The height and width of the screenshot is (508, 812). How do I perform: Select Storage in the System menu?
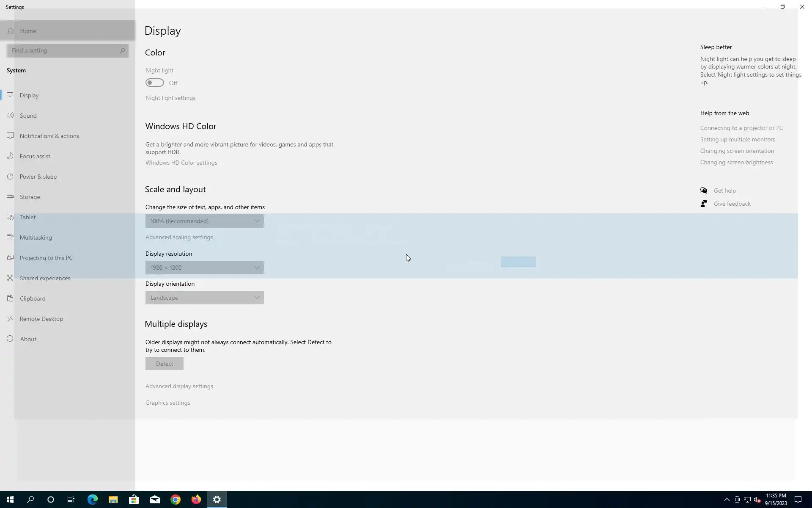pos(30,197)
